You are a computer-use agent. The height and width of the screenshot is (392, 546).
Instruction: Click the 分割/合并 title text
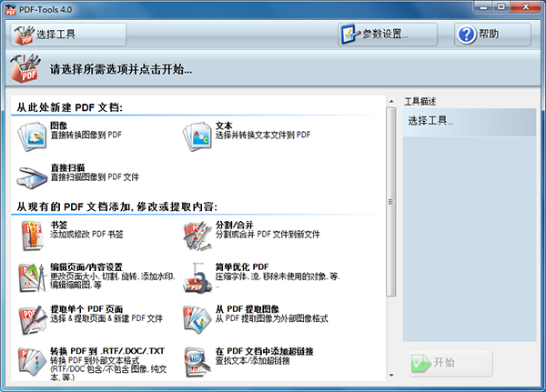235,225
